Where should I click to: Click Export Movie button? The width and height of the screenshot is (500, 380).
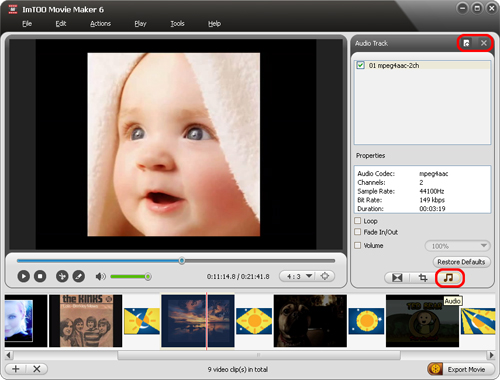(x=461, y=369)
